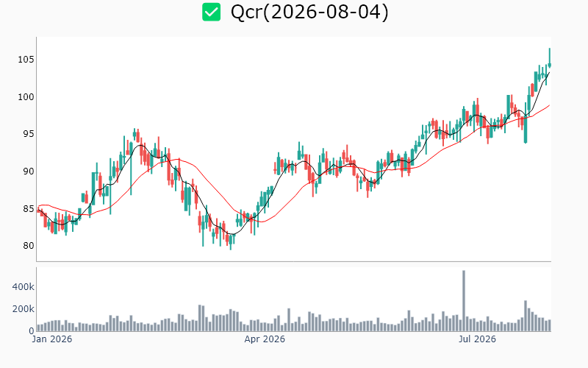Click the tallest volume bar near Jul 2026
Viewport: 588px width, 368px height.
click(464, 301)
